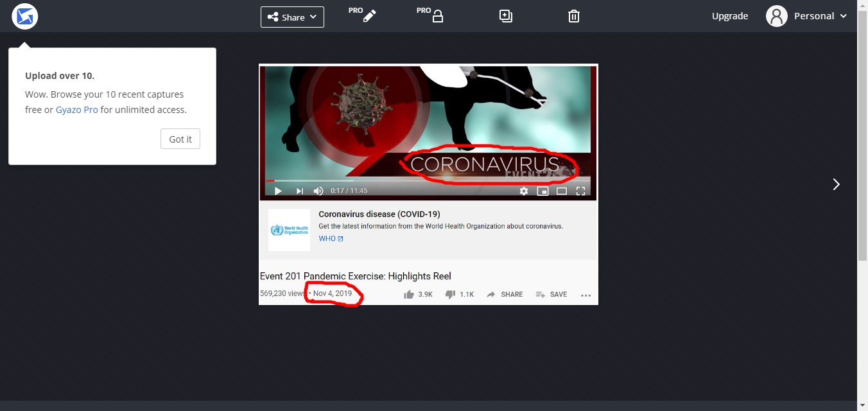Click the SHARE arrow below the video
Viewport: 868px width, 411px height.
point(505,294)
